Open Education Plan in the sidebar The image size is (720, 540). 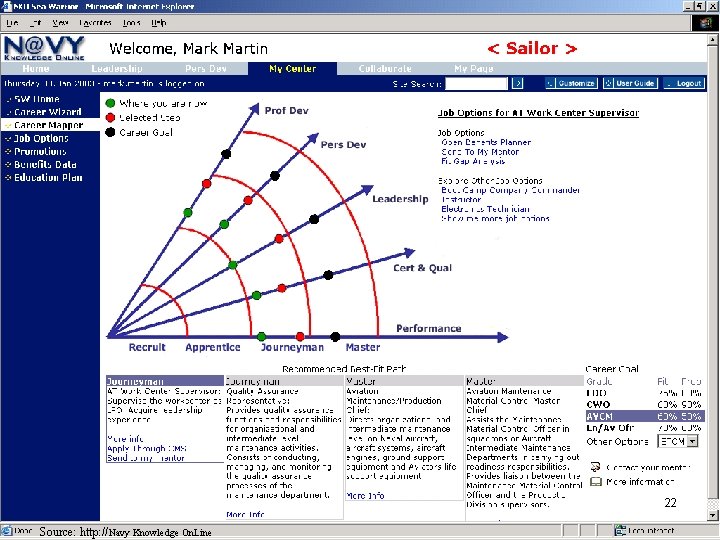(x=48, y=177)
